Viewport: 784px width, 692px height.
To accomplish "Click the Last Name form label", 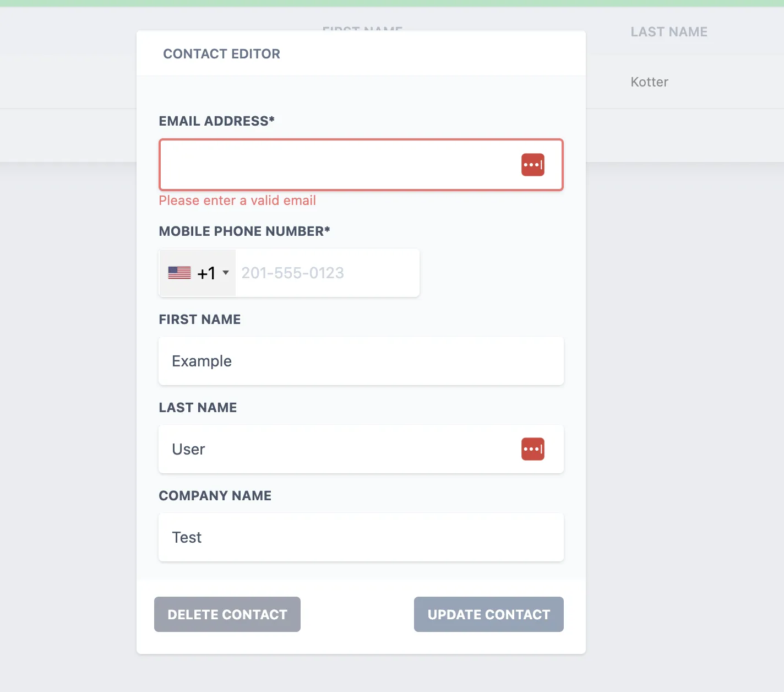I will [198, 408].
